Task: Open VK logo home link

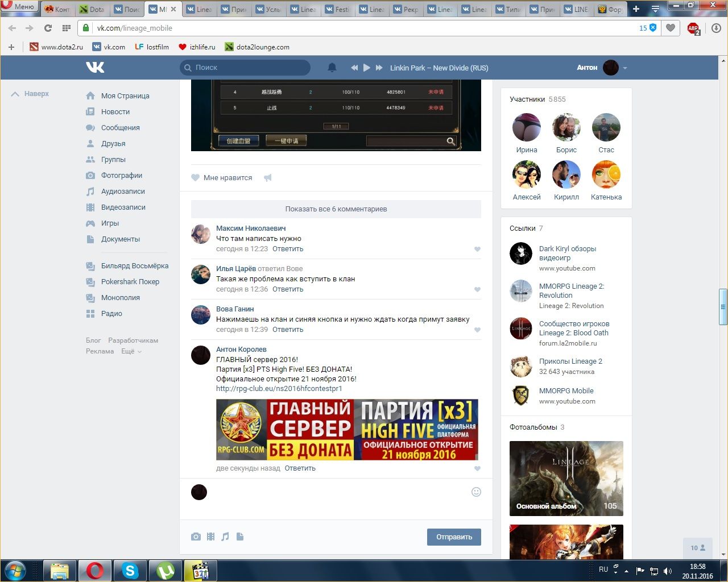Action: [x=95, y=67]
